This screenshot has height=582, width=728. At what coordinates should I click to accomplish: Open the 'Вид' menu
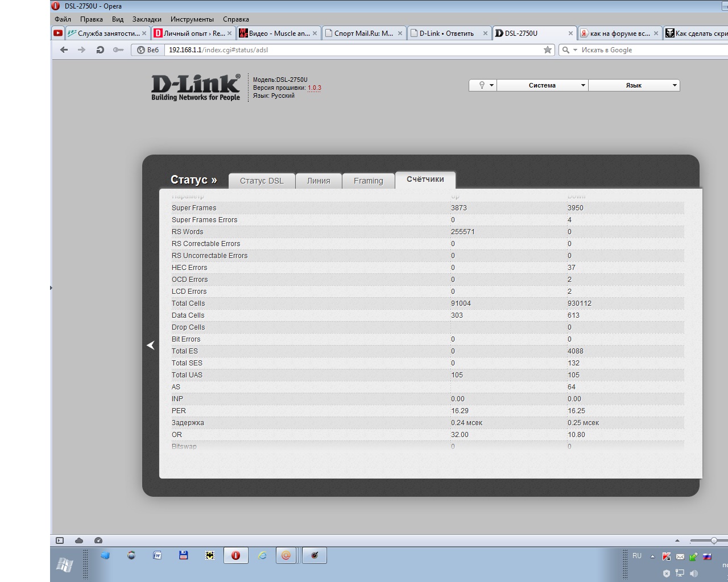118,19
